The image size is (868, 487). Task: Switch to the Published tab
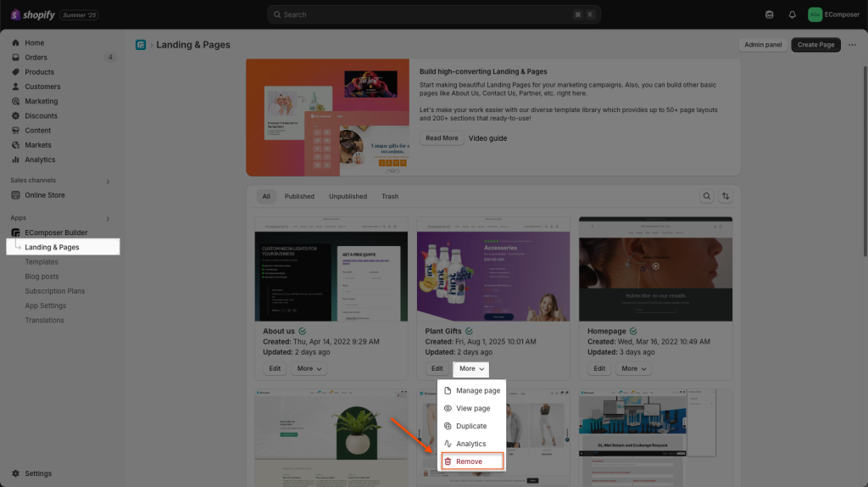[299, 196]
